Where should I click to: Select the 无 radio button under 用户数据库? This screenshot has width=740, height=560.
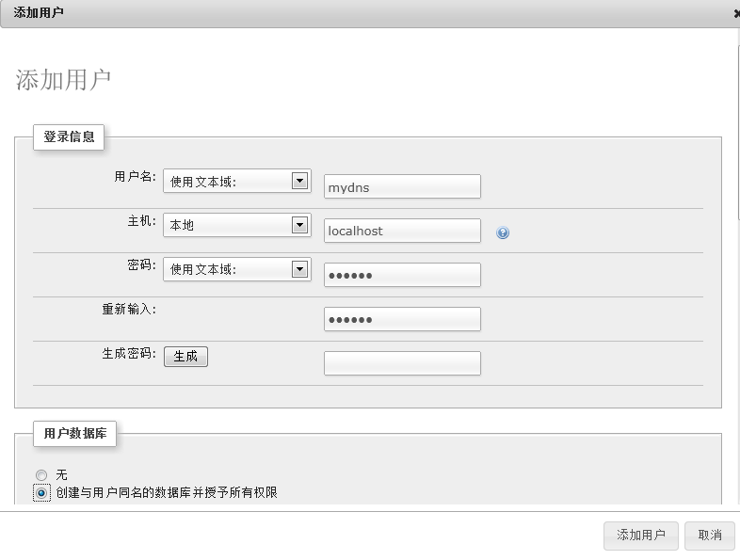coord(41,474)
